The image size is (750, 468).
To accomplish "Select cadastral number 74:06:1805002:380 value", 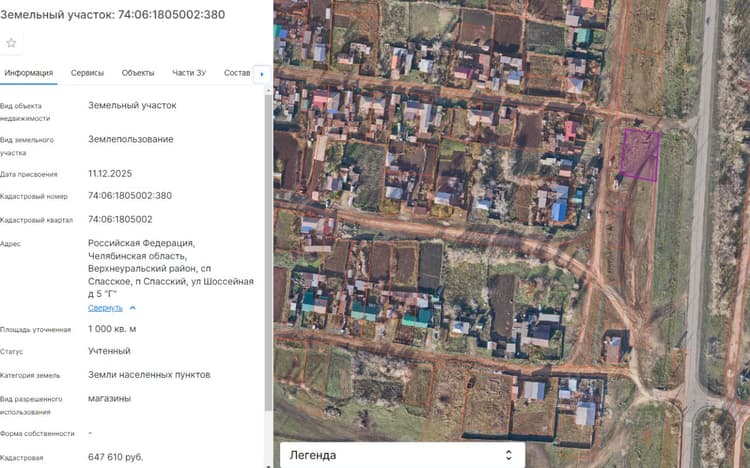I will [130, 195].
